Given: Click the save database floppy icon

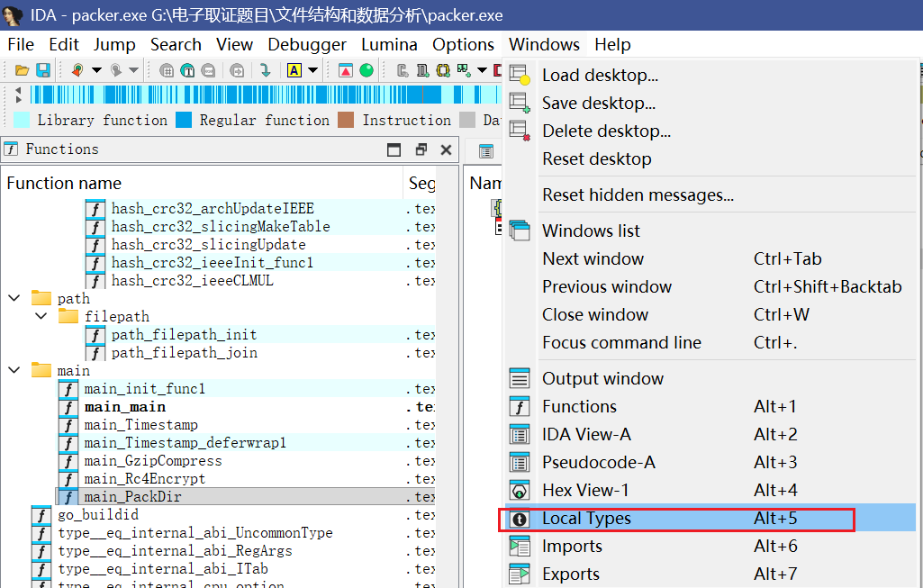Looking at the screenshot, I should (x=42, y=70).
